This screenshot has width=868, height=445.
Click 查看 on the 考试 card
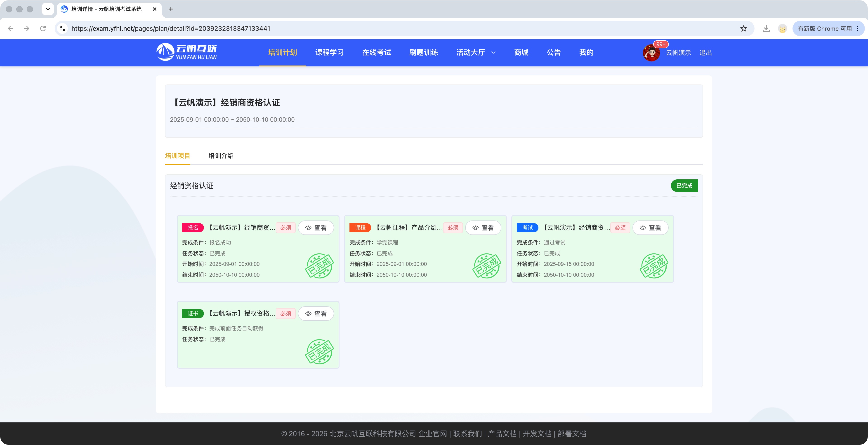tap(650, 228)
